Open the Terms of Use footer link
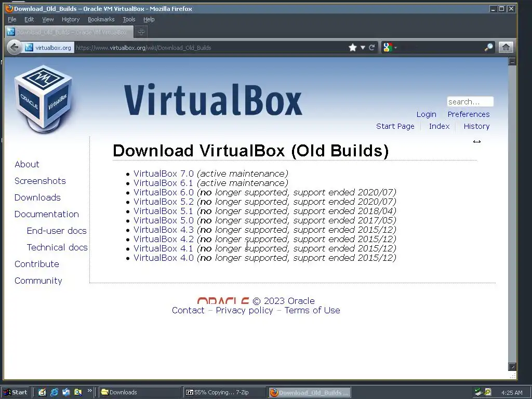The image size is (532, 399). (x=312, y=311)
